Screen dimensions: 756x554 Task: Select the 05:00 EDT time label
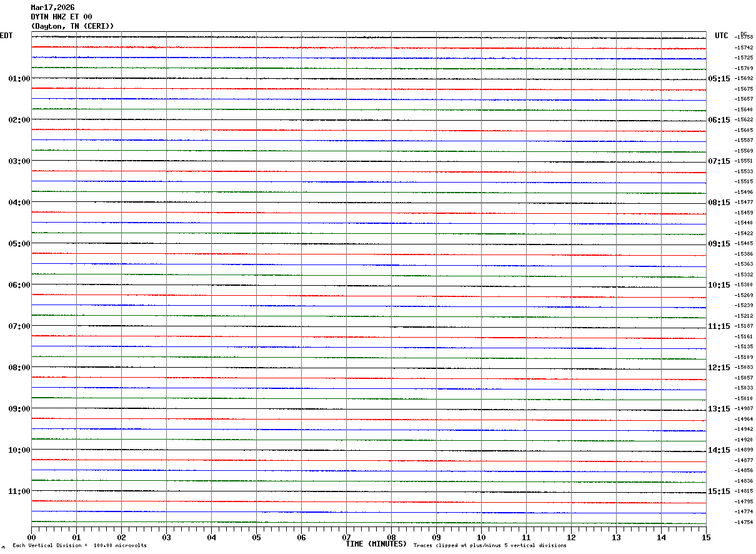19,244
